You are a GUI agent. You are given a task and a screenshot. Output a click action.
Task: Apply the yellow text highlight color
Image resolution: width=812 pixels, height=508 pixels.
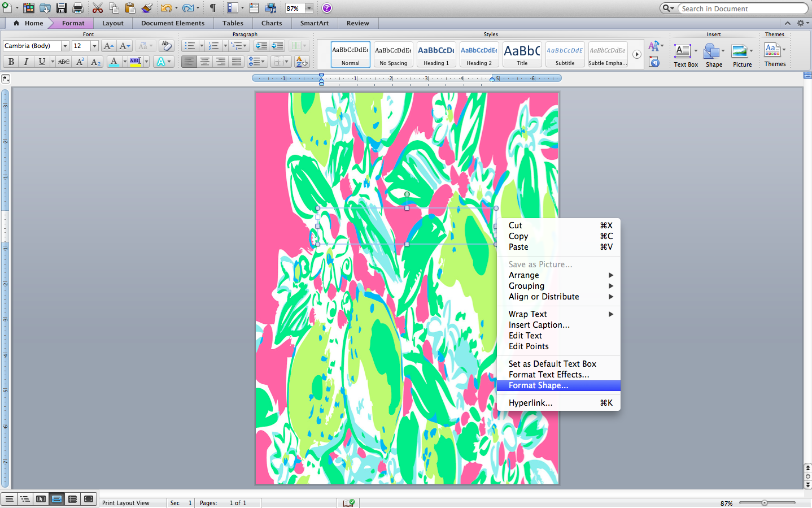click(136, 62)
